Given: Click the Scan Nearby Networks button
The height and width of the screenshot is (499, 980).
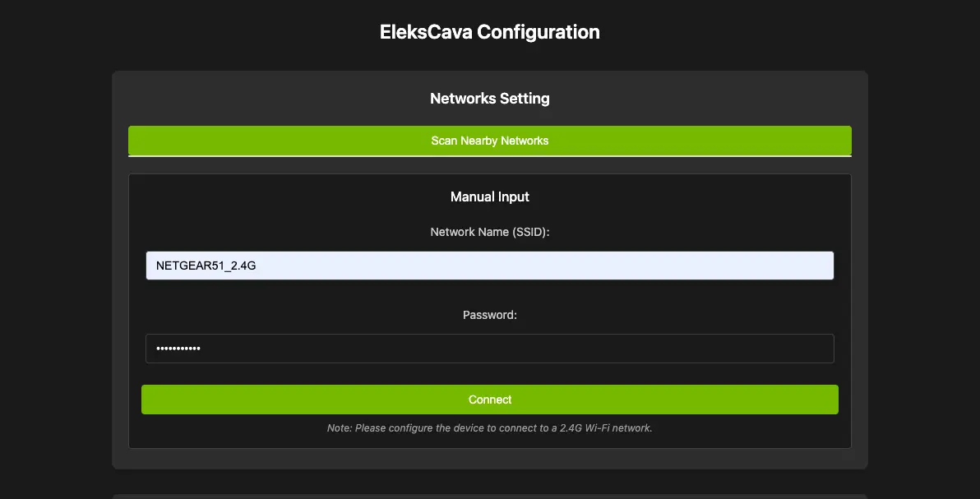Looking at the screenshot, I should [489, 141].
